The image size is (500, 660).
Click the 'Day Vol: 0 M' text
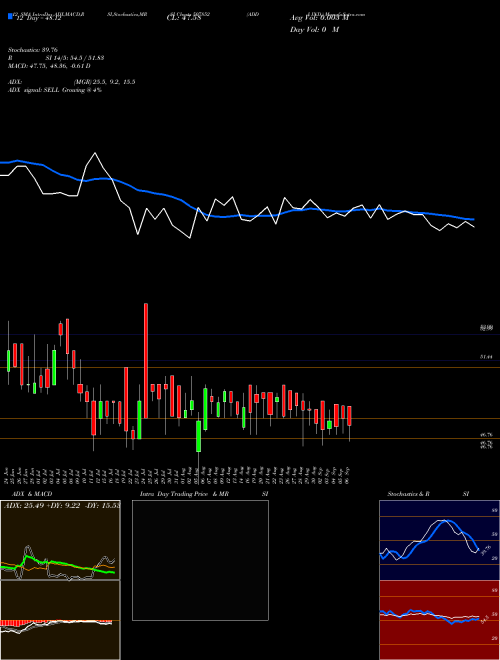314,30
